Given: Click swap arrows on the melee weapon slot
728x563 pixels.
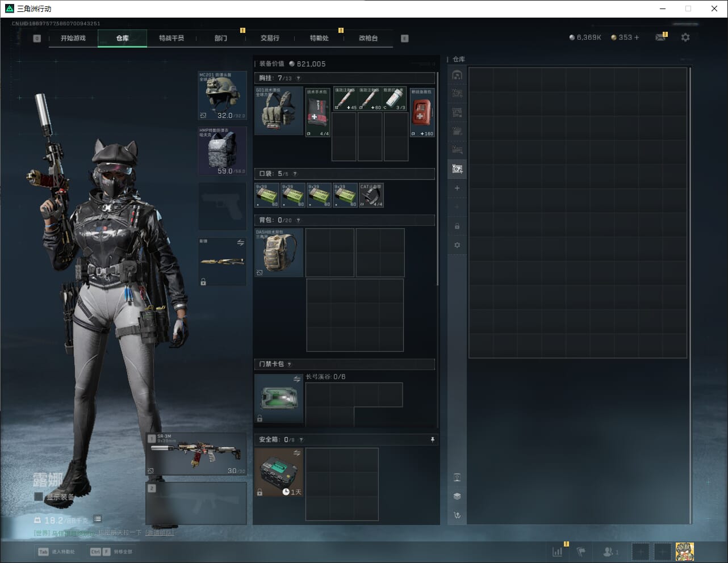Looking at the screenshot, I should click(240, 243).
